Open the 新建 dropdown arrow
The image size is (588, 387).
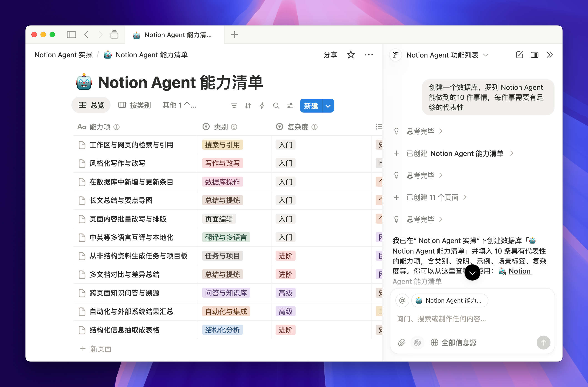tap(328, 106)
